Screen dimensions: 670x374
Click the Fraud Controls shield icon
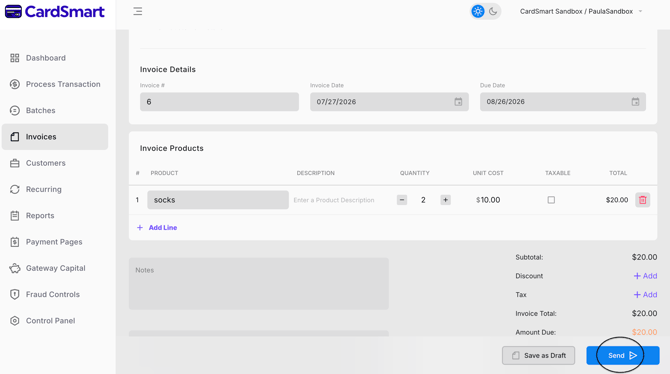click(15, 294)
